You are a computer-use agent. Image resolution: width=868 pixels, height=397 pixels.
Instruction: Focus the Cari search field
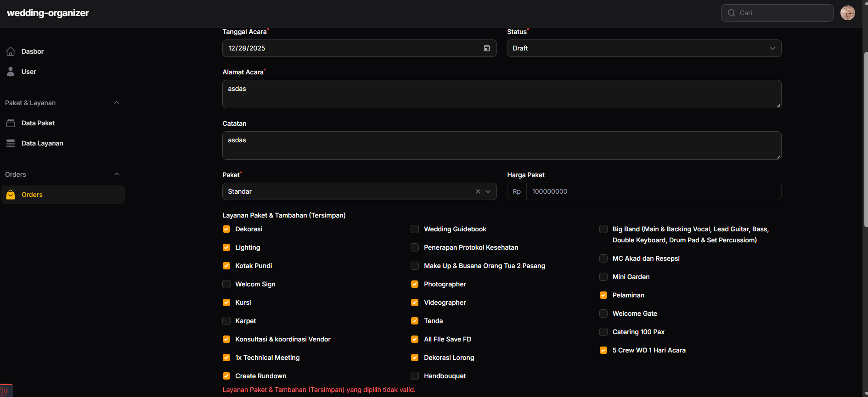click(x=777, y=13)
